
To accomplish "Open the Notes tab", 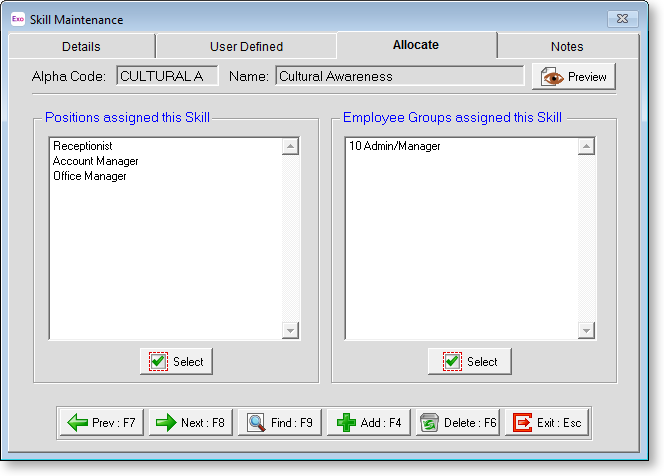I will point(567,46).
